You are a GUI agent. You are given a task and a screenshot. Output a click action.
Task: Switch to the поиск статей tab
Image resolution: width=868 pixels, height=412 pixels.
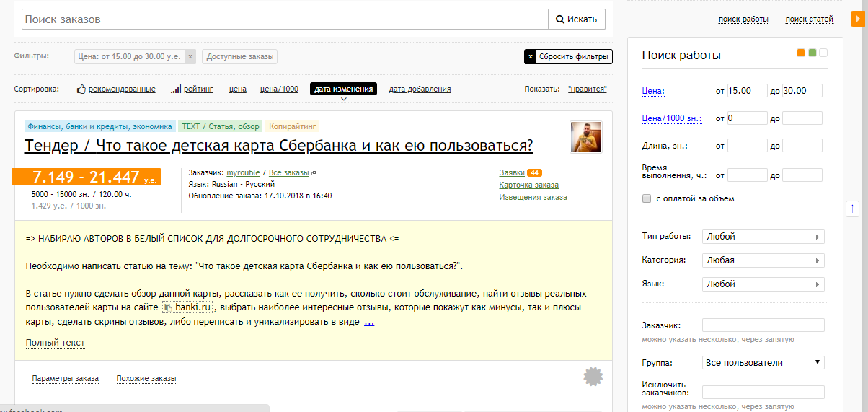tap(809, 19)
